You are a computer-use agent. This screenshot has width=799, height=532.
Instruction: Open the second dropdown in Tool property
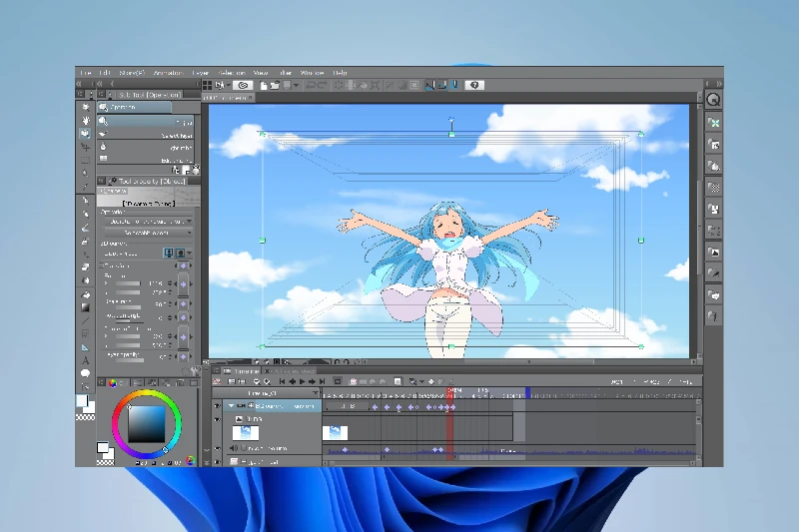[x=148, y=233]
